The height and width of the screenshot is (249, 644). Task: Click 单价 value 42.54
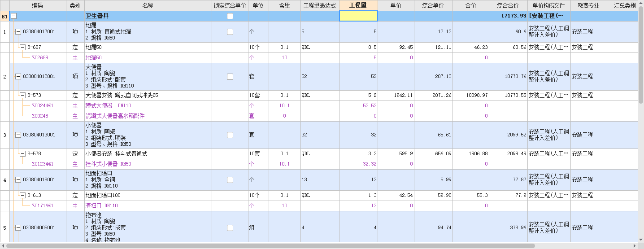(x=406, y=196)
